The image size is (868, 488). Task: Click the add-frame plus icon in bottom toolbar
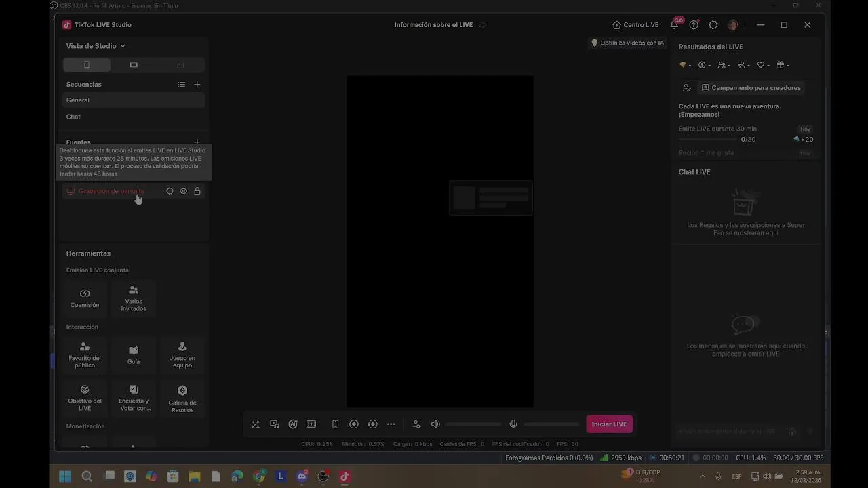coord(311,424)
